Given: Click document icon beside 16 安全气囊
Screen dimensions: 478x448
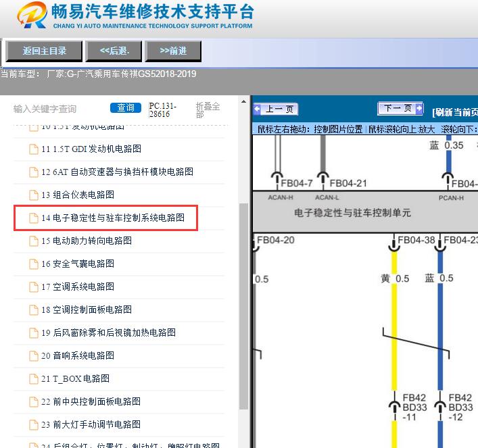Looking at the screenshot, I should [x=34, y=264].
